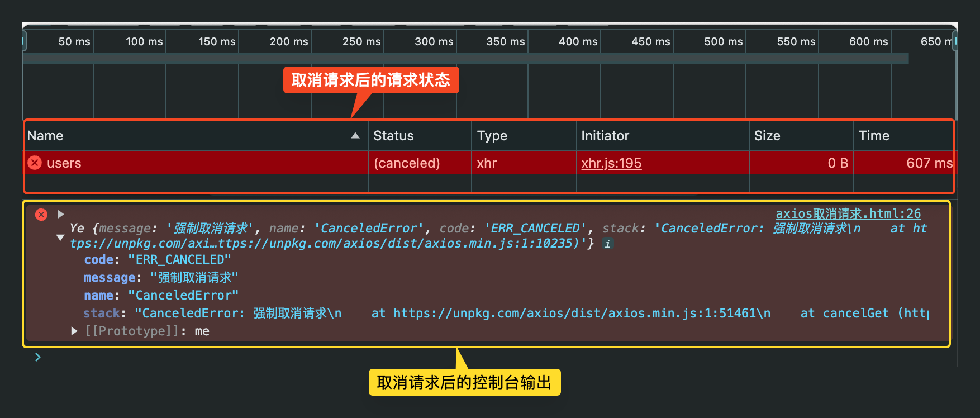Click the left handle of the timeline overview
The height and width of the screenshot is (418, 980).
24,41
